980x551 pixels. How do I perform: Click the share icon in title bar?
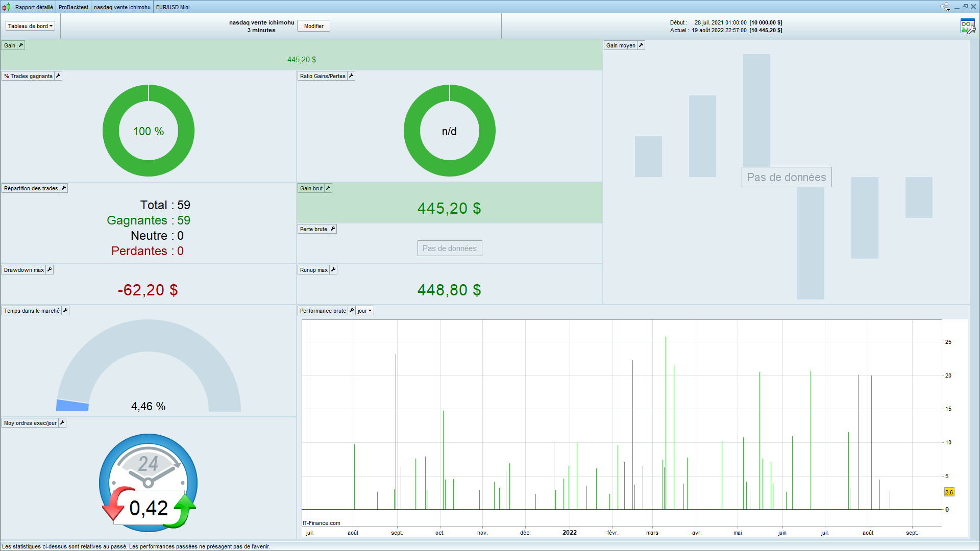click(945, 7)
